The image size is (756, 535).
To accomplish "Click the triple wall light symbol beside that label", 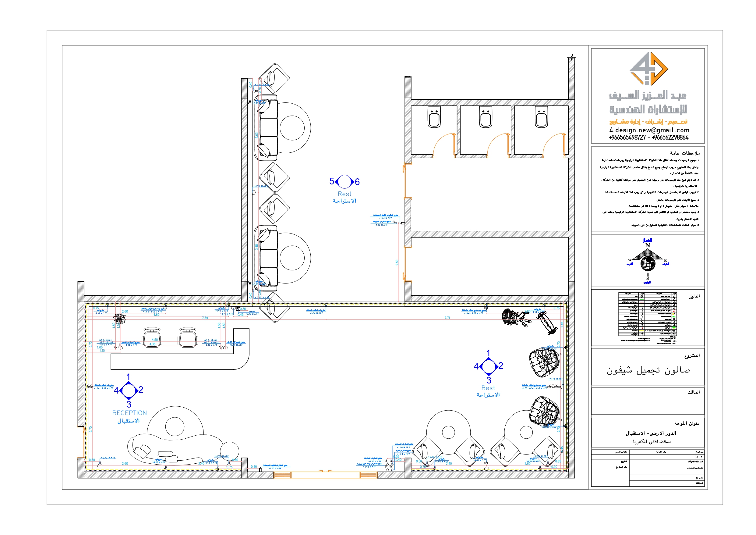I will tap(553, 386).
